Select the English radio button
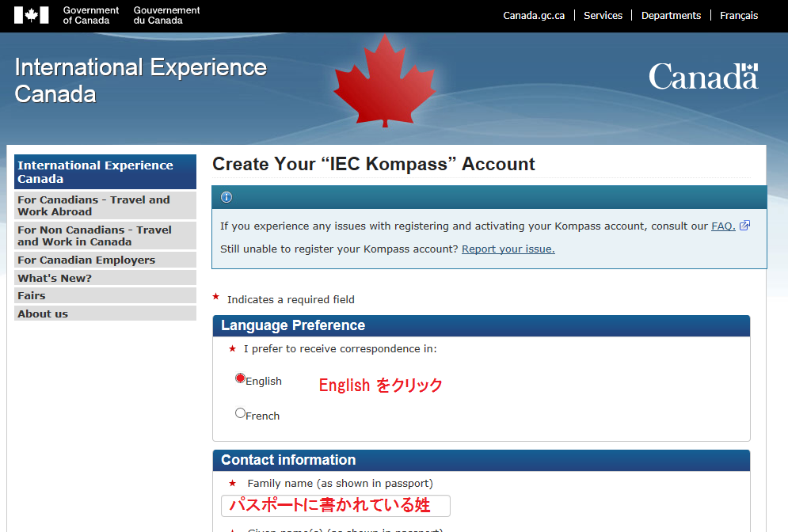The image size is (788, 532). 240,378
